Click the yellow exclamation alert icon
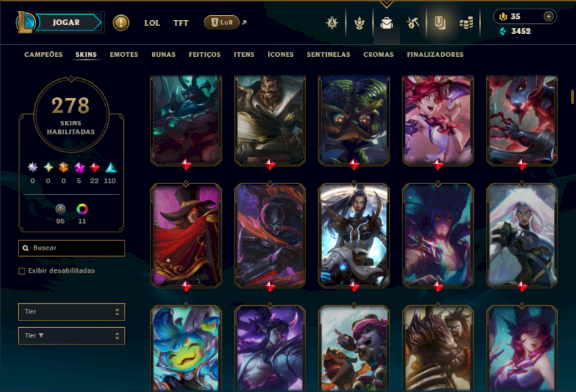 click(121, 23)
